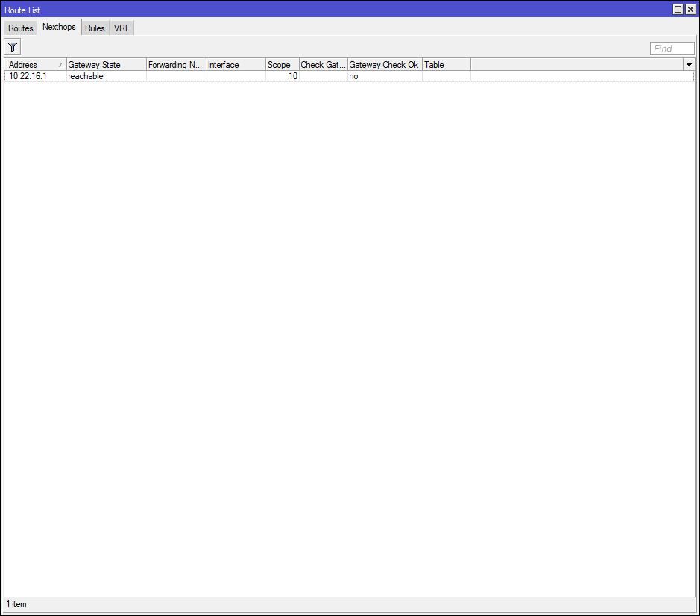The image size is (700, 616).
Task: Sort by Gateway State column header
Action: click(107, 64)
